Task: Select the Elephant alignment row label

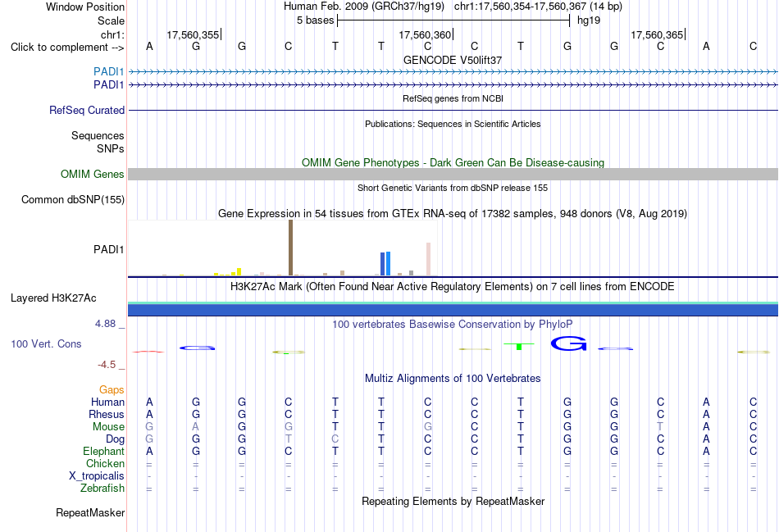Action: tap(103, 451)
